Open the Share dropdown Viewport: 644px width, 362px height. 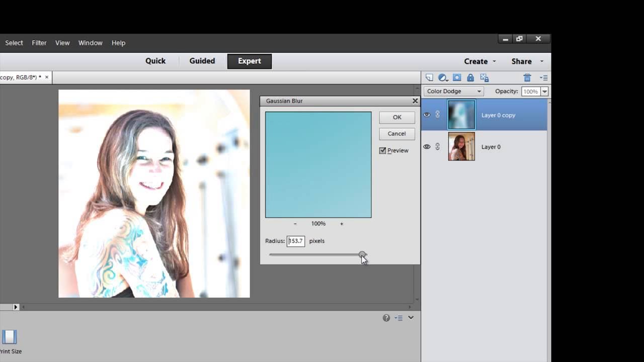[x=527, y=61]
